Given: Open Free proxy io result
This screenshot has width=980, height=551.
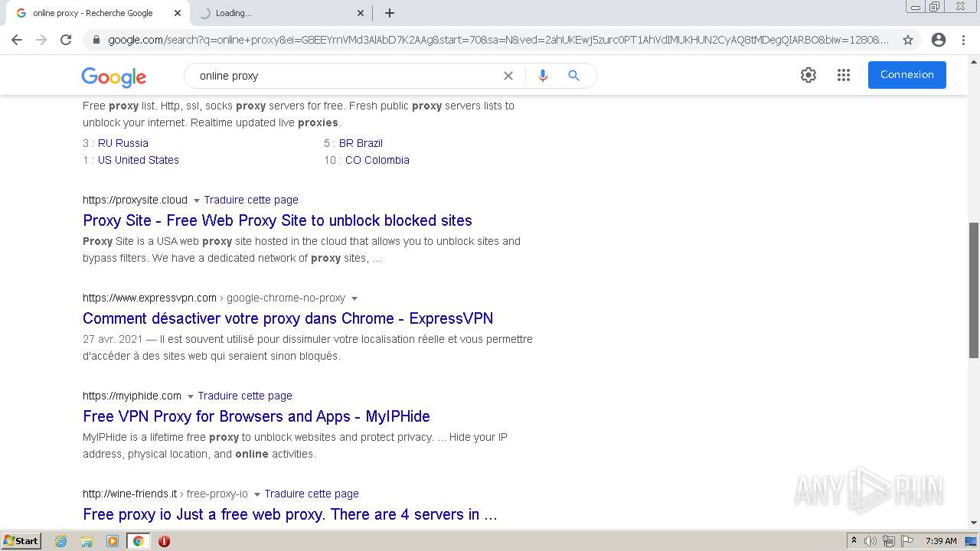Looking at the screenshot, I should [290, 514].
